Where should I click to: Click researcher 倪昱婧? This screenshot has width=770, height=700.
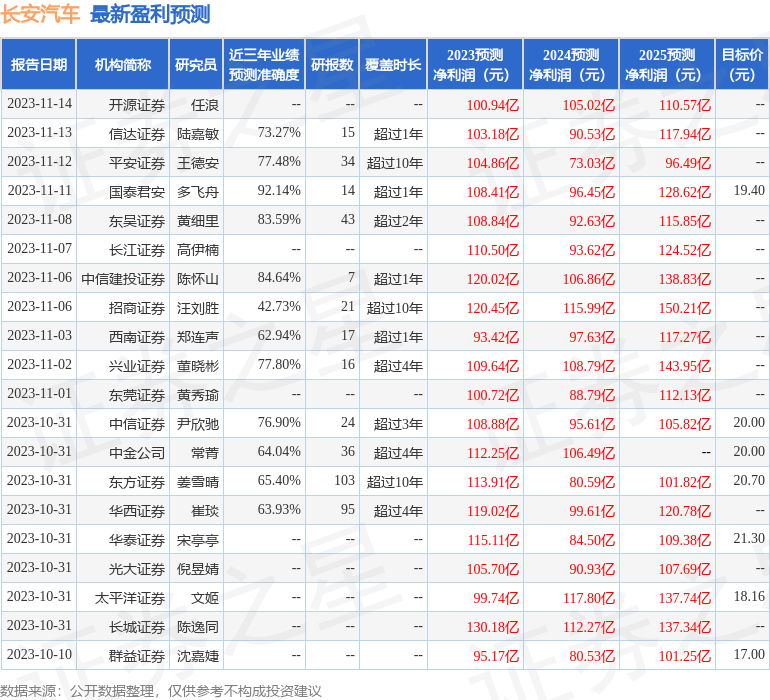198,569
